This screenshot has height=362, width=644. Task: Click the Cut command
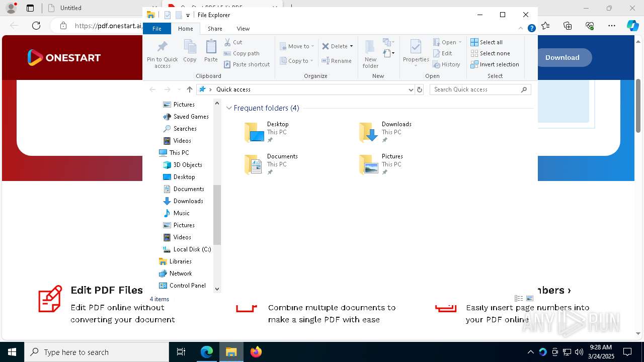click(x=233, y=42)
